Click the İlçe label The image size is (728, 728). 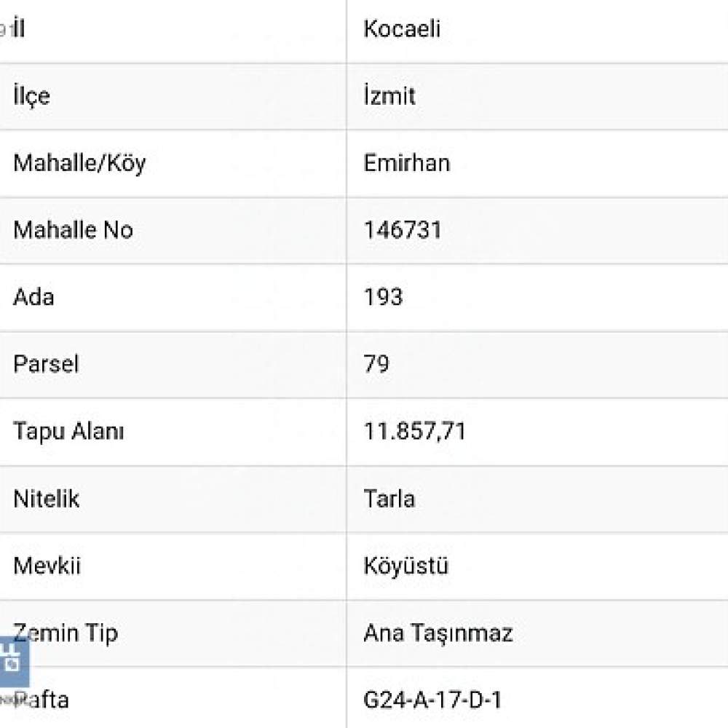[31, 97]
